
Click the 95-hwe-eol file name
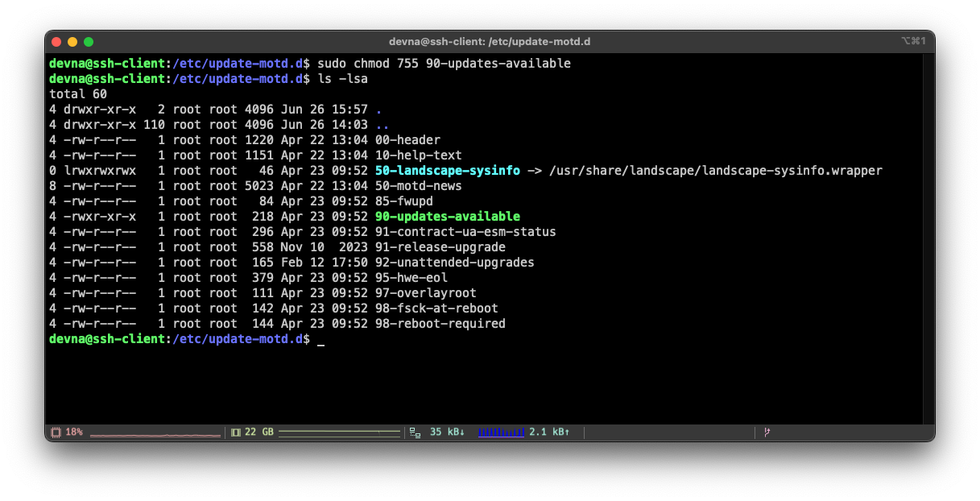(x=411, y=278)
